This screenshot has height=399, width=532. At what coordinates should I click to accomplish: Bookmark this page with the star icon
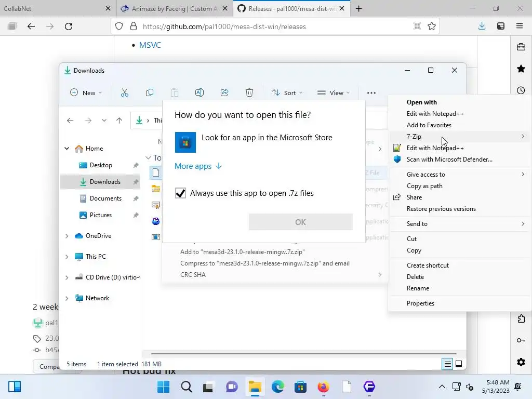pos(432,26)
